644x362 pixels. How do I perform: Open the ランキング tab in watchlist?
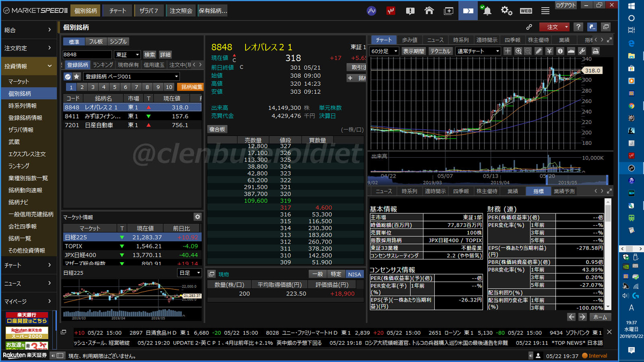coord(103,65)
